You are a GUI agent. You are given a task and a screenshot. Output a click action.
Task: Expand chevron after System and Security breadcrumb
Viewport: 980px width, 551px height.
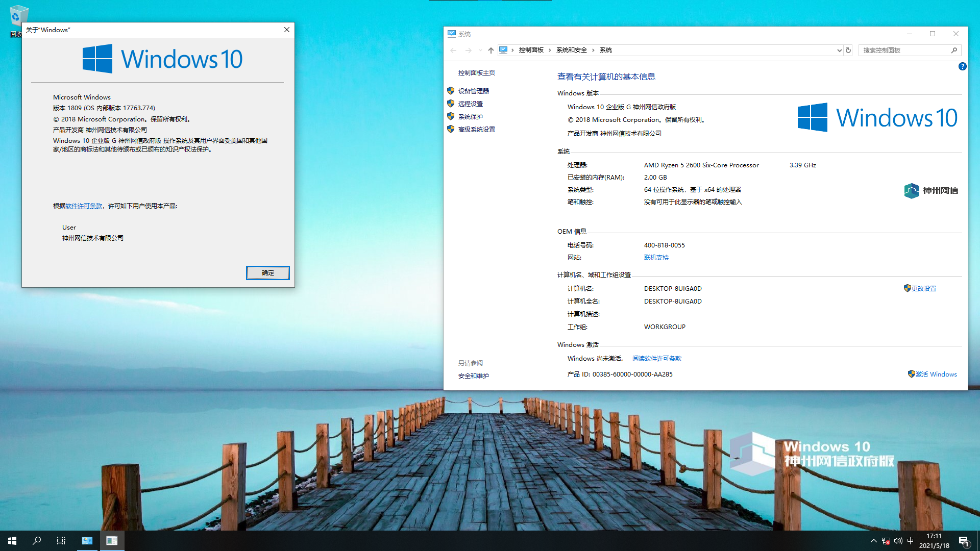pos(593,50)
